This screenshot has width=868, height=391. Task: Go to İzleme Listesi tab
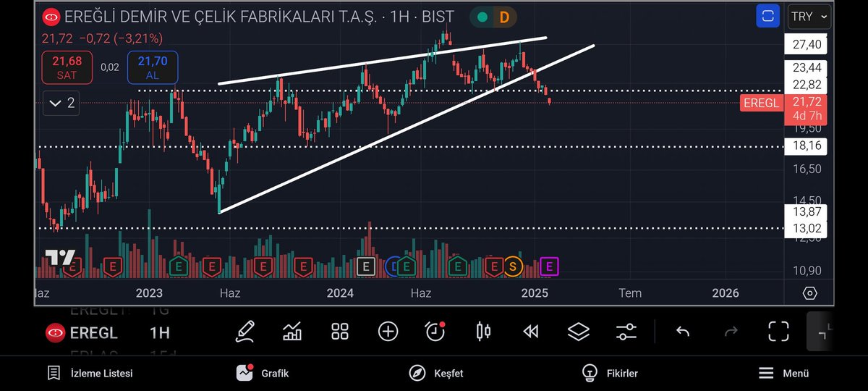tap(90, 374)
